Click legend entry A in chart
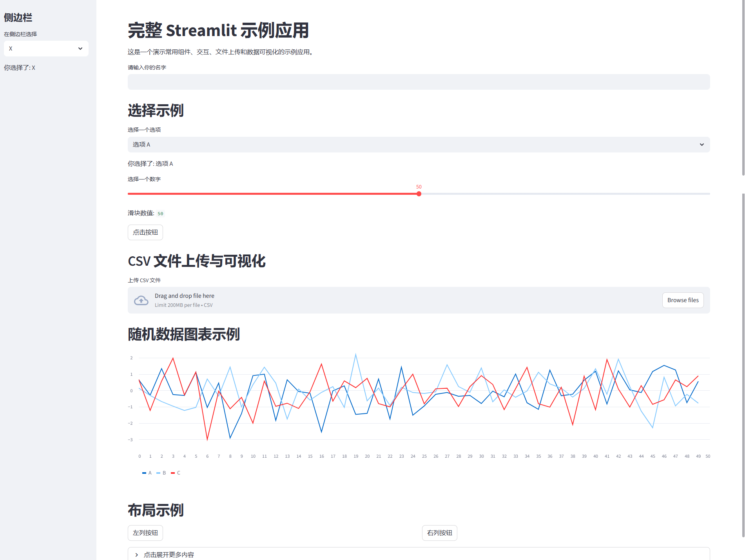745x560 pixels. click(147, 473)
